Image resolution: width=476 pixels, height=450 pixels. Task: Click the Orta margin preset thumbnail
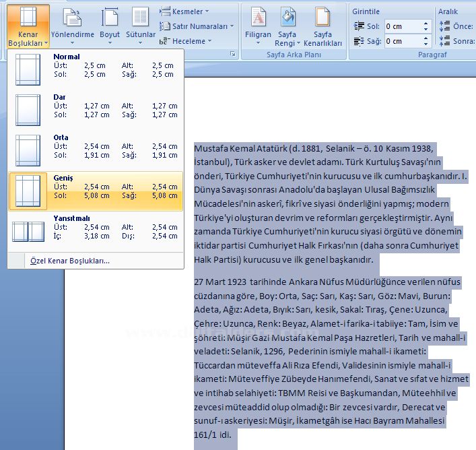point(28,150)
